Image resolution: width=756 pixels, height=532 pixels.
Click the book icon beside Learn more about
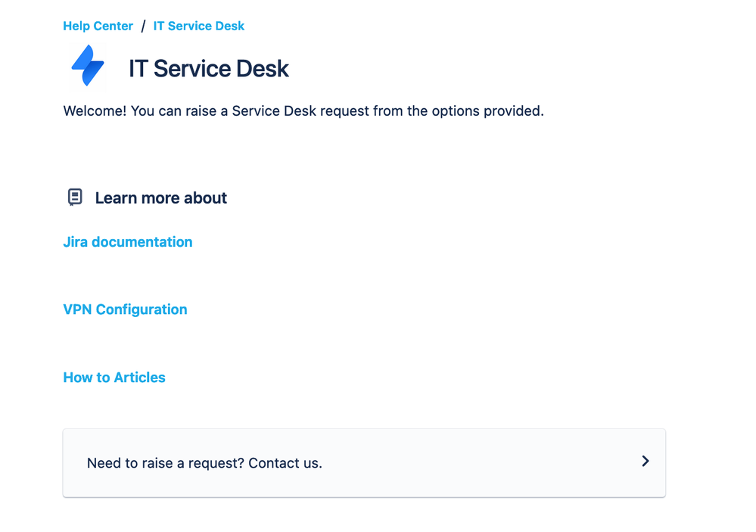pyautogui.click(x=74, y=198)
